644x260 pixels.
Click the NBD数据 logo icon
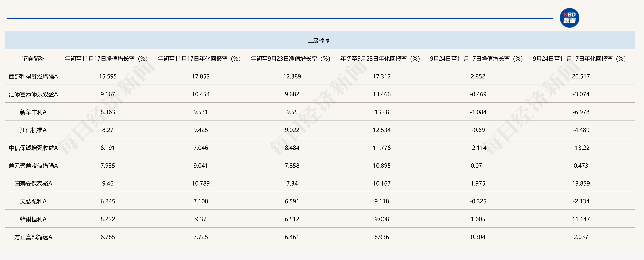tap(569, 18)
